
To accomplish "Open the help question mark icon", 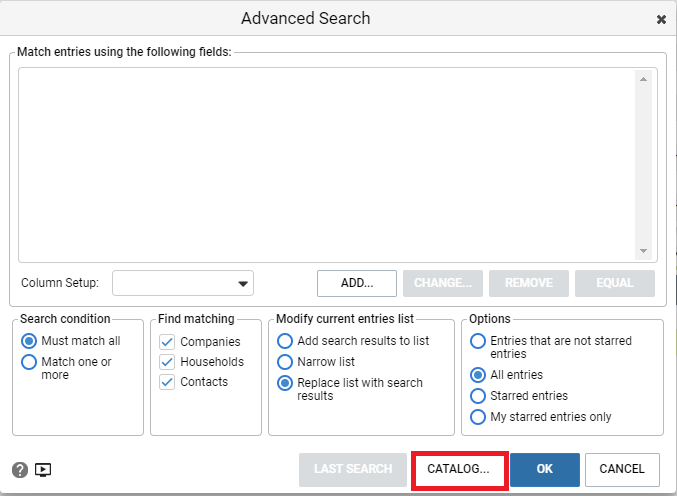I will [x=20, y=470].
